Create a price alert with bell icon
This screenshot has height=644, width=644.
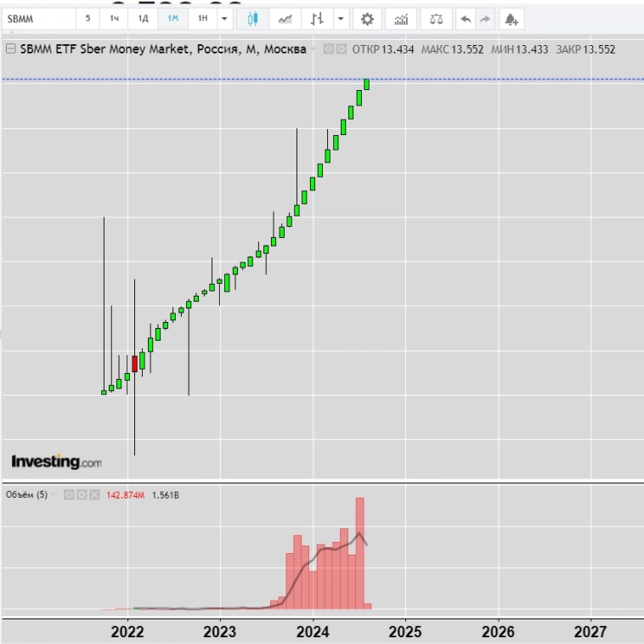(x=511, y=19)
